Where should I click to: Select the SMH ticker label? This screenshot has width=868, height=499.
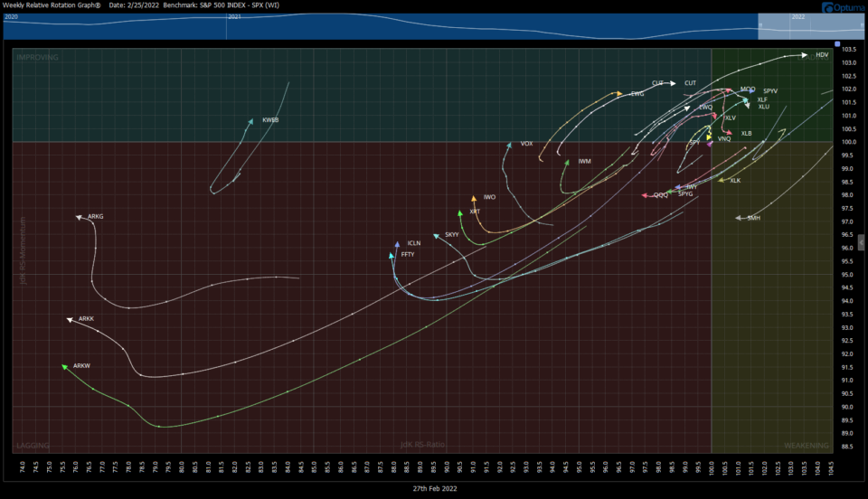tap(754, 218)
